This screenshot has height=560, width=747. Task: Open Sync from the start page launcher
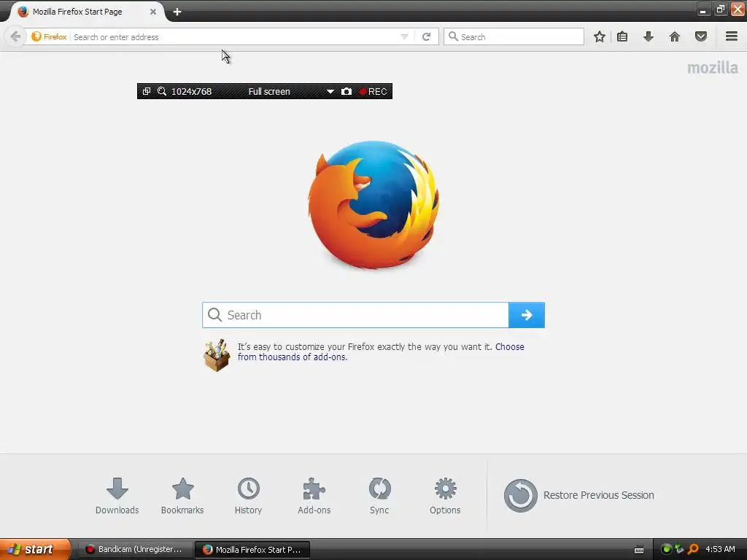[x=379, y=496]
